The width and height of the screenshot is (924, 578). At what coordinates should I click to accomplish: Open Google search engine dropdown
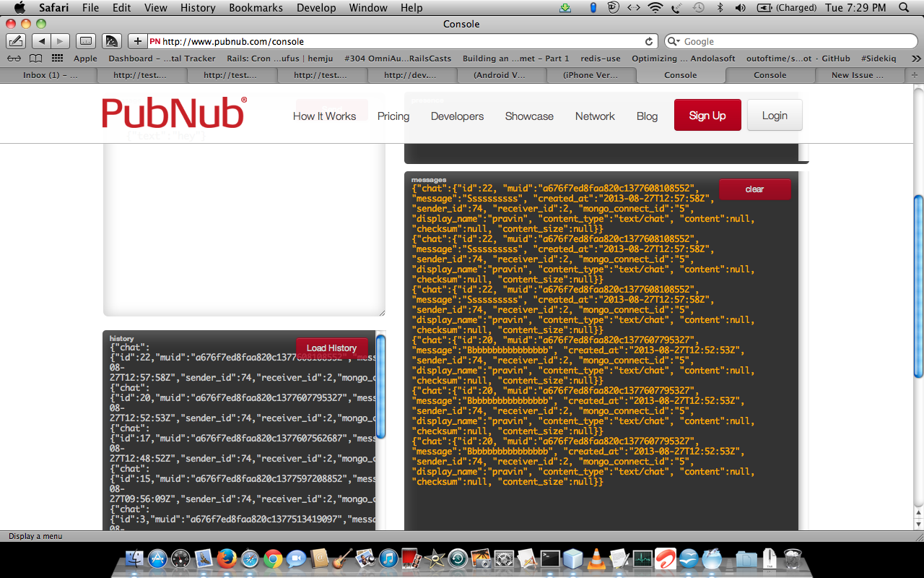click(x=674, y=42)
